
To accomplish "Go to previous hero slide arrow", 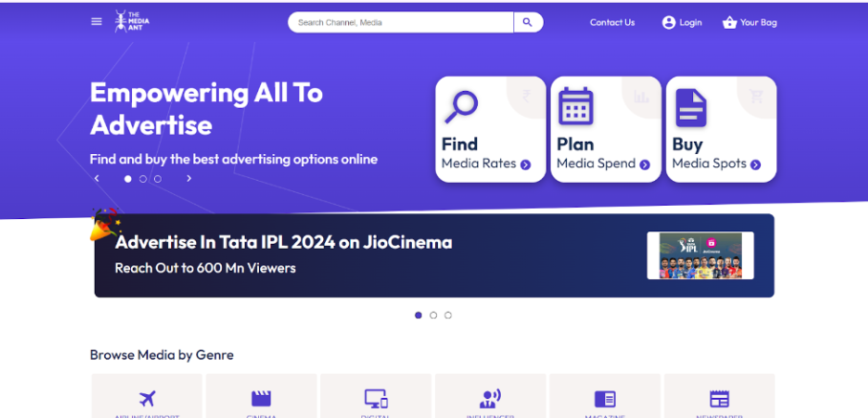I will [x=97, y=178].
